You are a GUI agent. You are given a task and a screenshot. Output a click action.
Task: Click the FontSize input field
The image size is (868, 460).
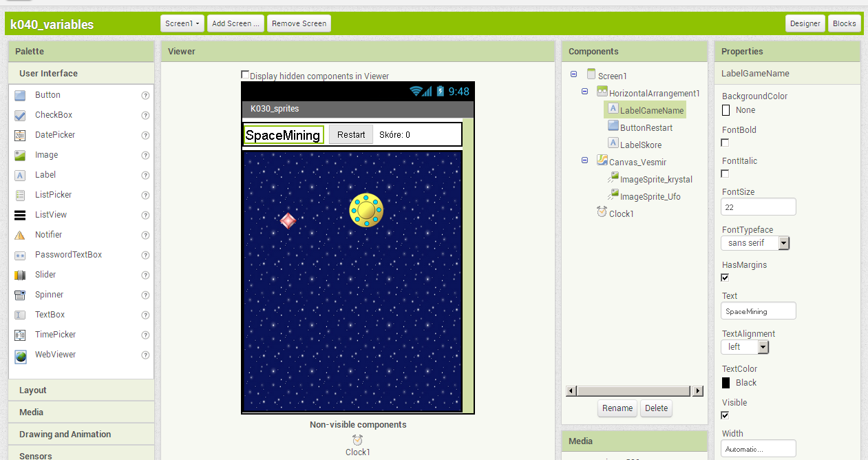[759, 207]
